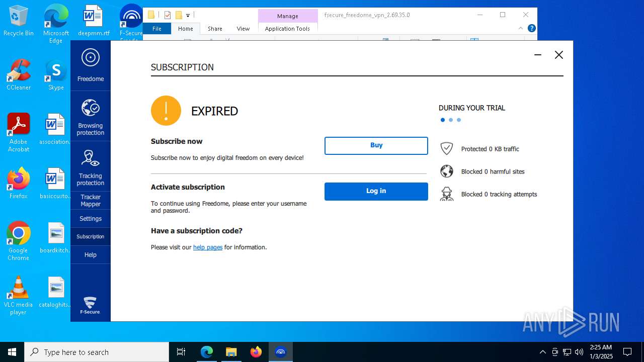
Task: Select first trial carousel dot
Action: click(x=443, y=120)
